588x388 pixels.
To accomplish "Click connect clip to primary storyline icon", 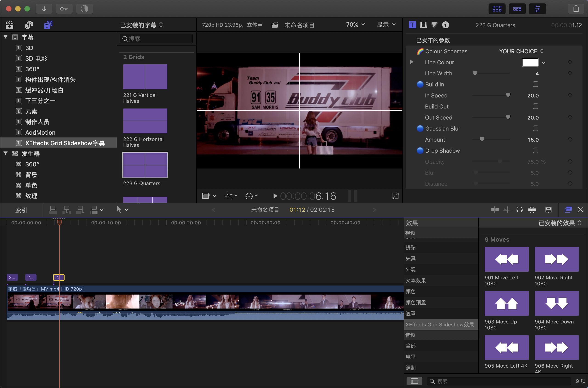I will 53,210.
